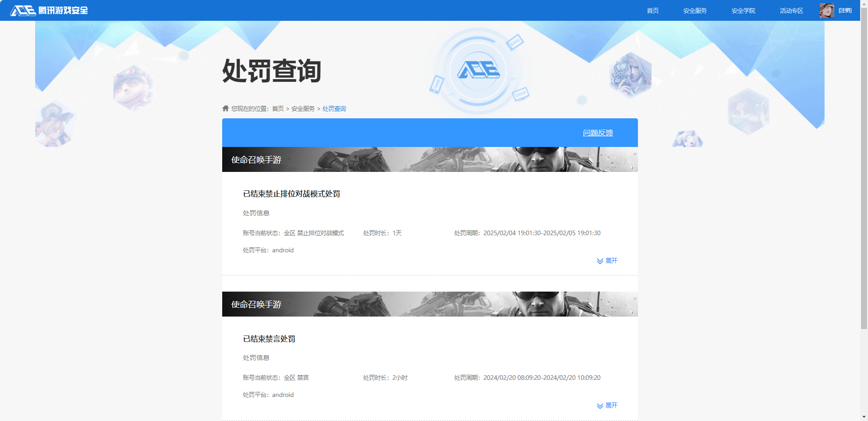The width and height of the screenshot is (868, 421).
Task: Select the heading 已结束禁止排位对战模式处罚
Action: click(x=291, y=194)
